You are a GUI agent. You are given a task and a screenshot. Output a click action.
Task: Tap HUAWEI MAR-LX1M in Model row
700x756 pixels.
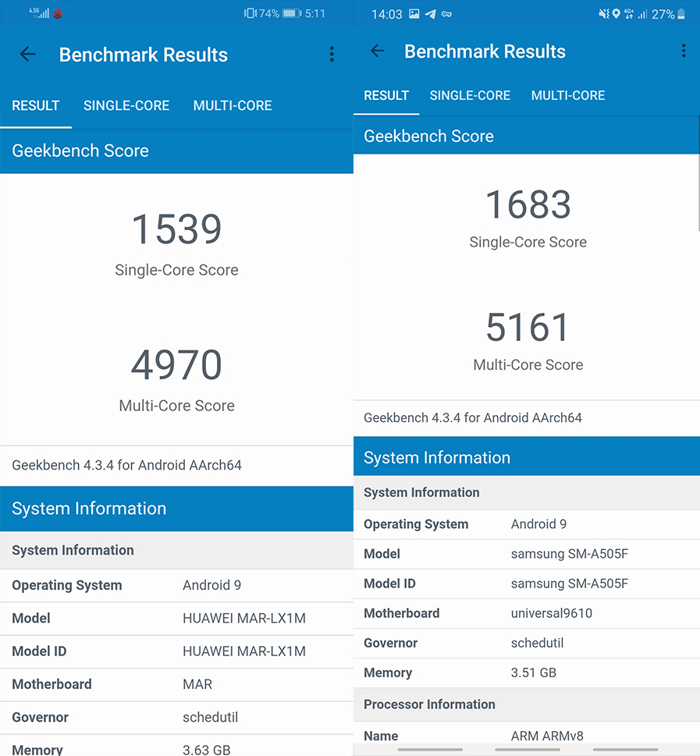coord(244,618)
